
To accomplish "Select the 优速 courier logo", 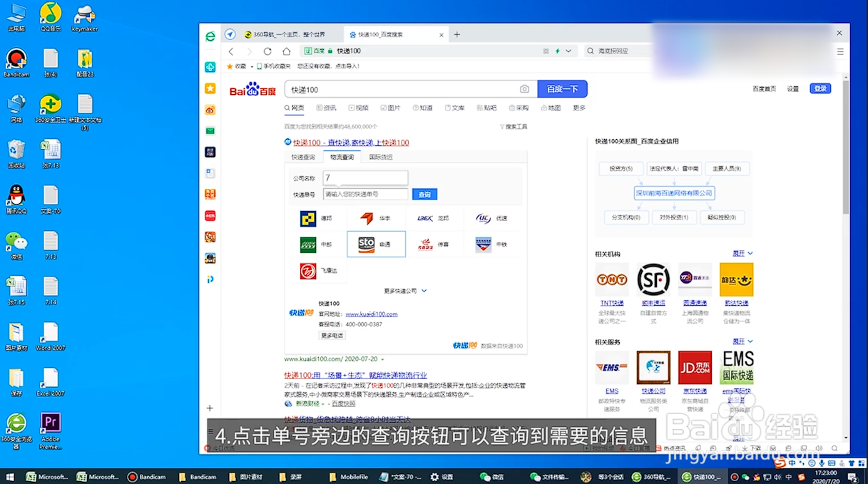I will tap(483, 218).
